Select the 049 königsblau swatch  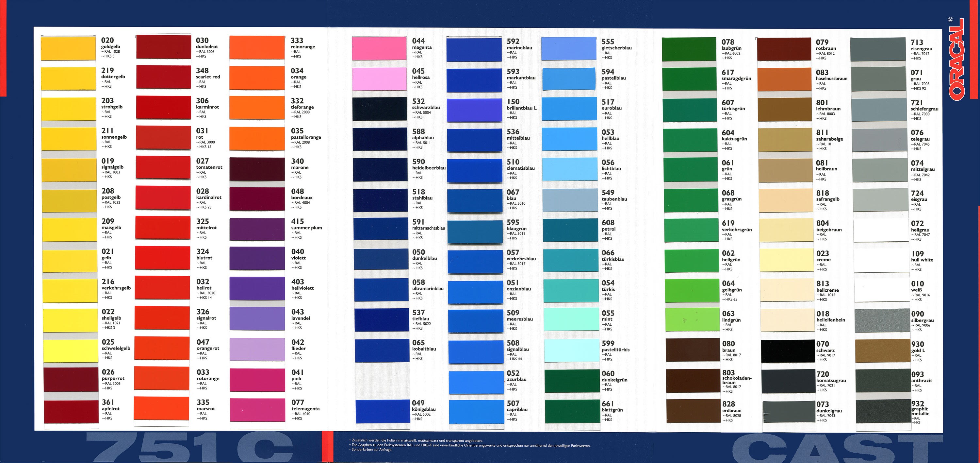pyautogui.click(x=383, y=412)
